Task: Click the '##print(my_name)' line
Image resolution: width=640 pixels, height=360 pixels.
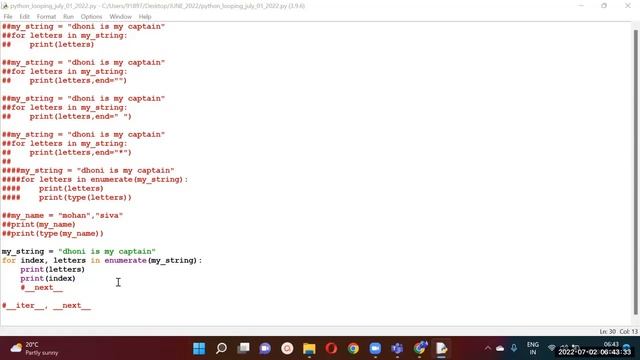Action: pyautogui.click(x=39, y=224)
